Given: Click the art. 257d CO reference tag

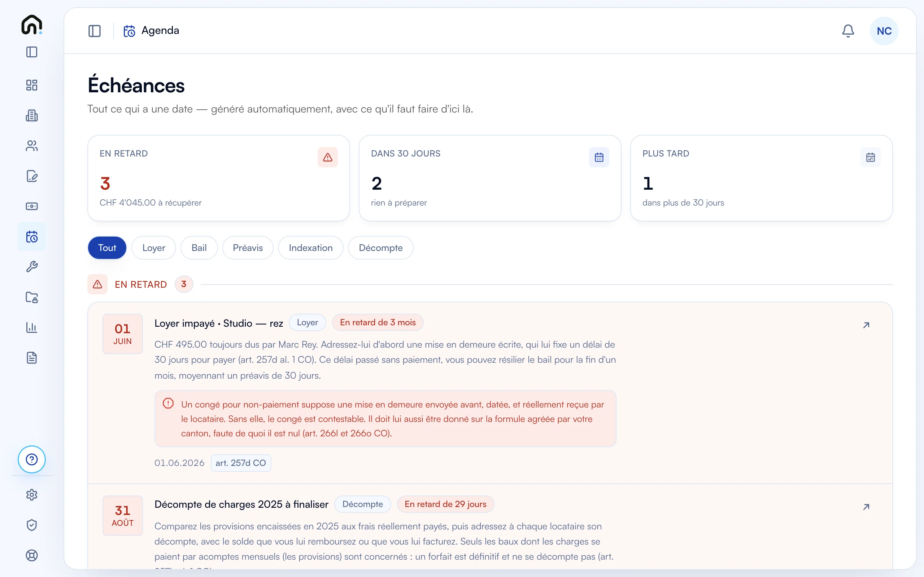Looking at the screenshot, I should tap(241, 463).
